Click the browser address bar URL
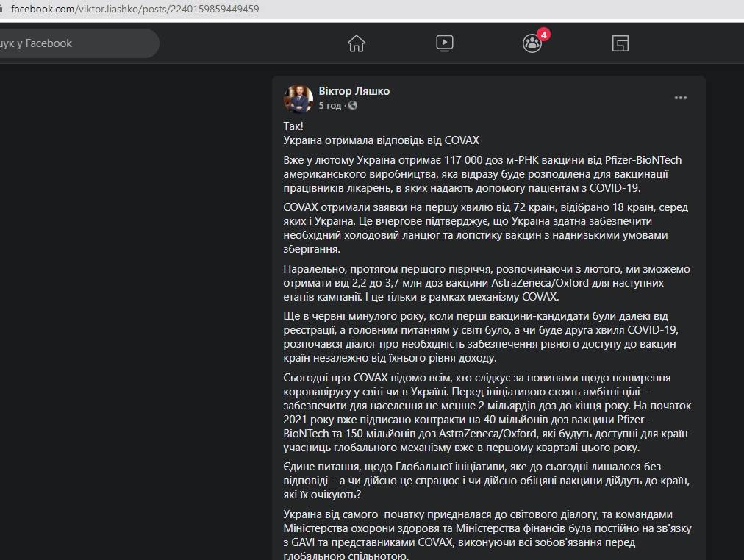The width and height of the screenshot is (744, 560). 135,9
